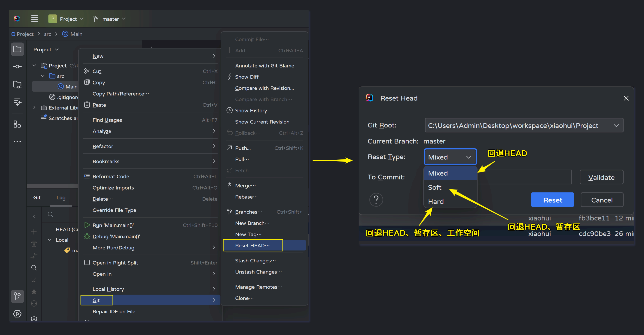This screenshot has width=644, height=335.
Task: Open the hamburger main menu icon
Action: click(35, 19)
